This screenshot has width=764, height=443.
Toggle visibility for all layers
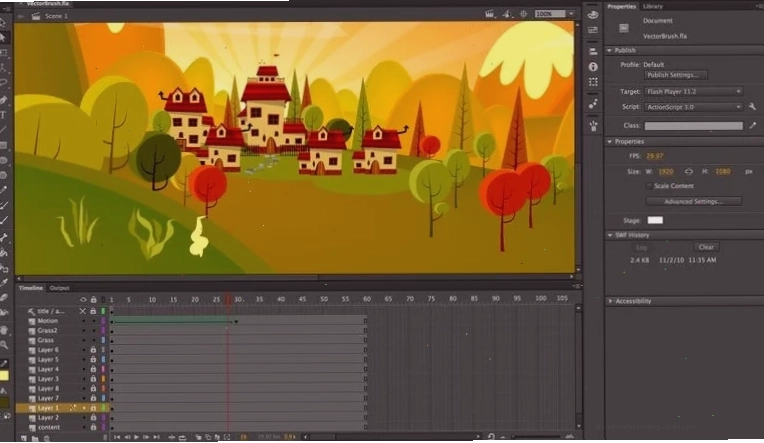point(83,300)
